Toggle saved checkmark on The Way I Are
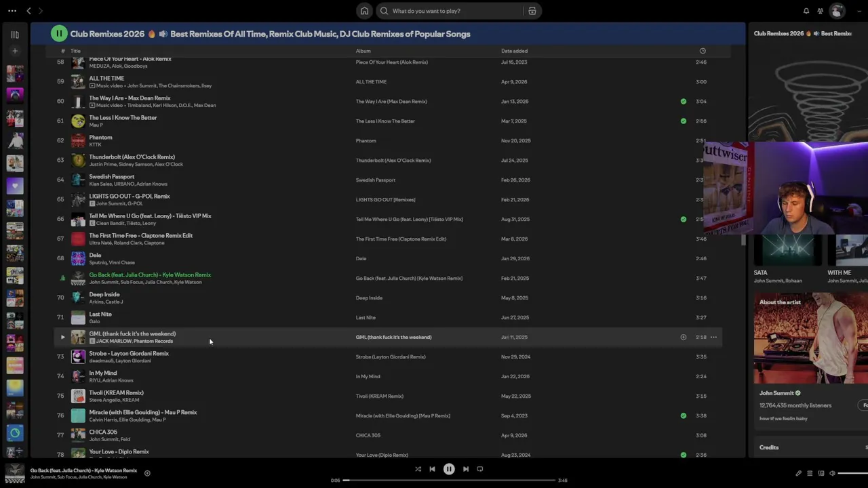 (684, 101)
